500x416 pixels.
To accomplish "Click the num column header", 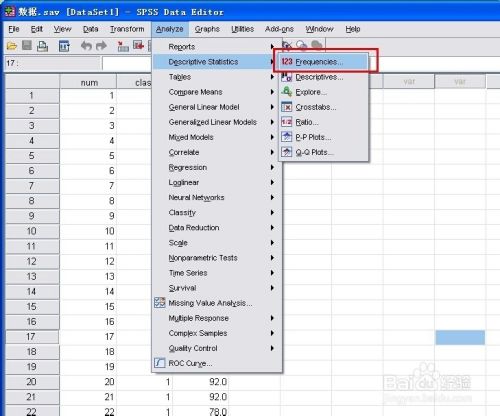I will [88, 82].
